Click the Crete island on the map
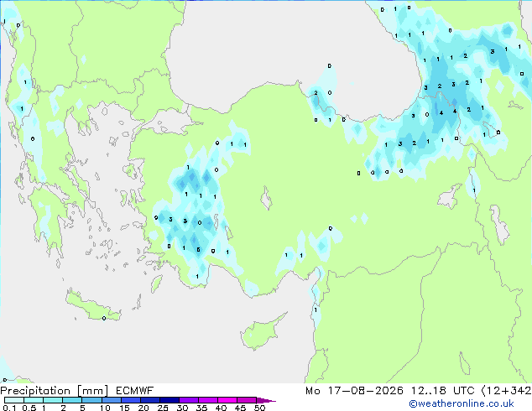The height and width of the screenshot is (411, 532). tap(92, 307)
